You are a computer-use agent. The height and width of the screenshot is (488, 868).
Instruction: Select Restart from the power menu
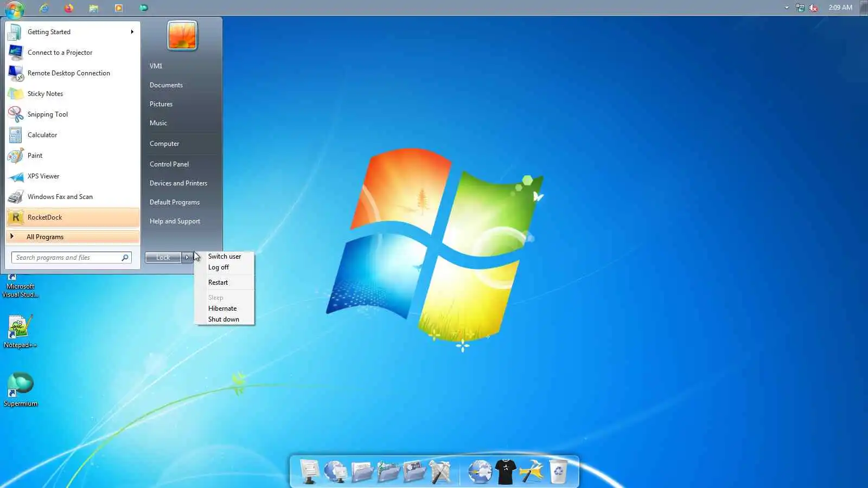point(218,282)
